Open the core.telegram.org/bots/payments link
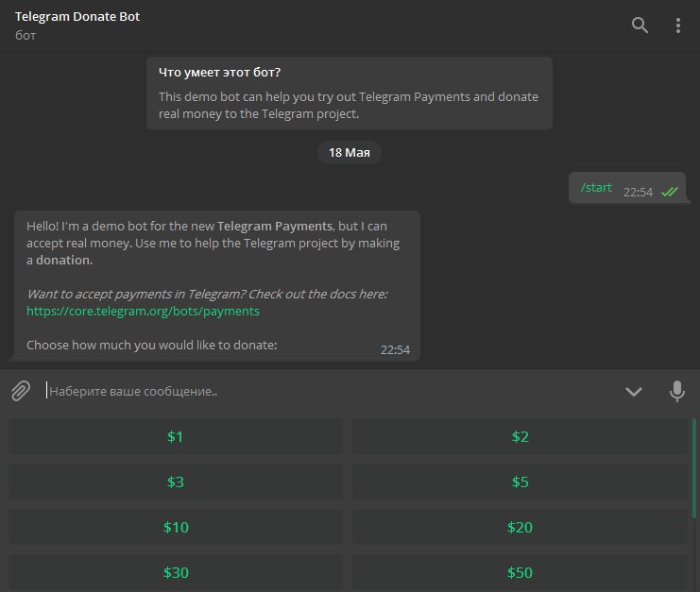 point(143,311)
